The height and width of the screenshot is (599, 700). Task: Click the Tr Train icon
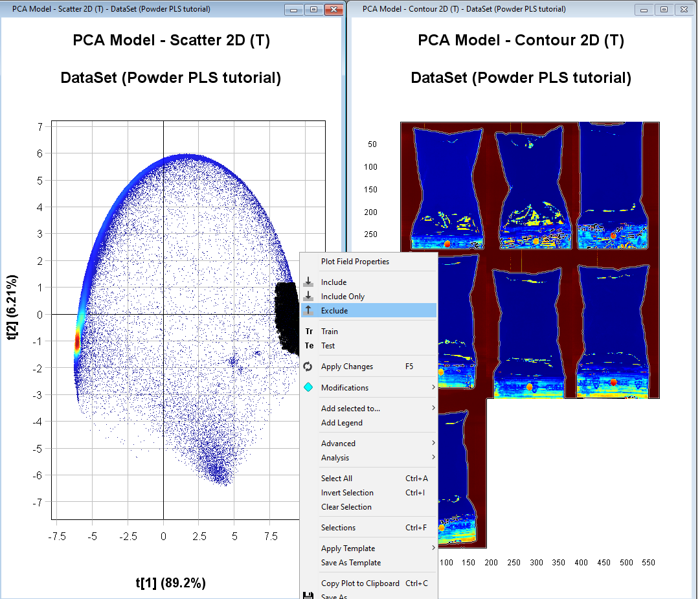[x=309, y=332]
